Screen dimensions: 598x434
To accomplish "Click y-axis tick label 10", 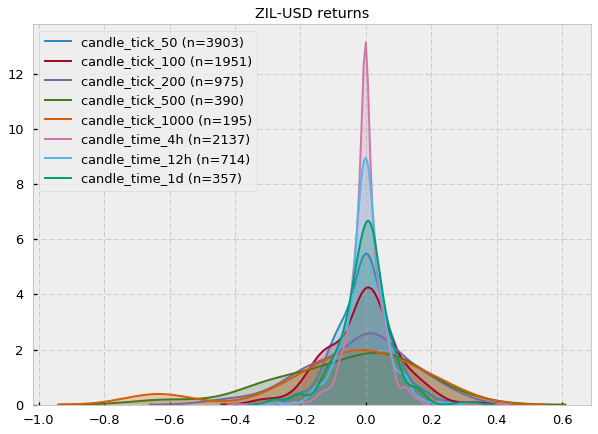I will [16, 130].
